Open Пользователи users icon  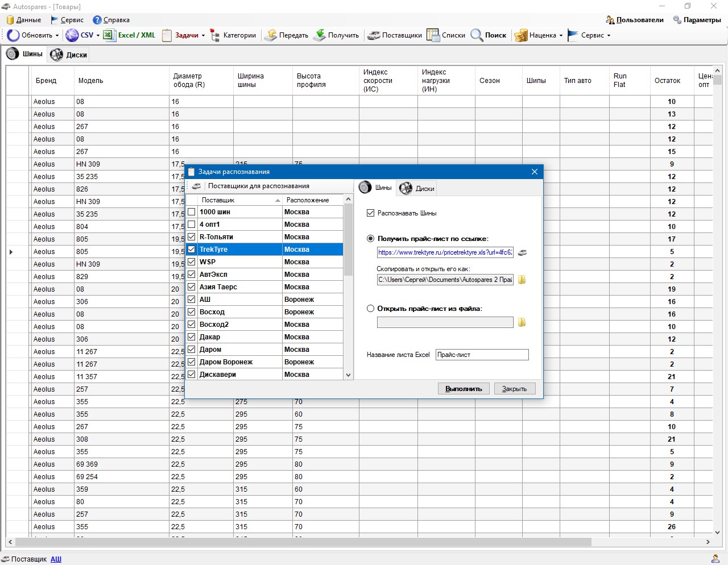pyautogui.click(x=610, y=20)
